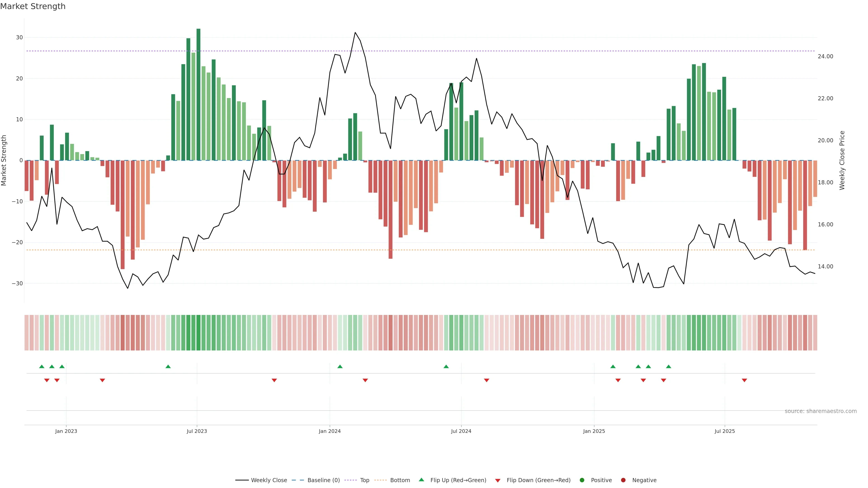Click the Jul 2023 x-axis label
Viewport: 868px width, 488px height.
tap(197, 431)
